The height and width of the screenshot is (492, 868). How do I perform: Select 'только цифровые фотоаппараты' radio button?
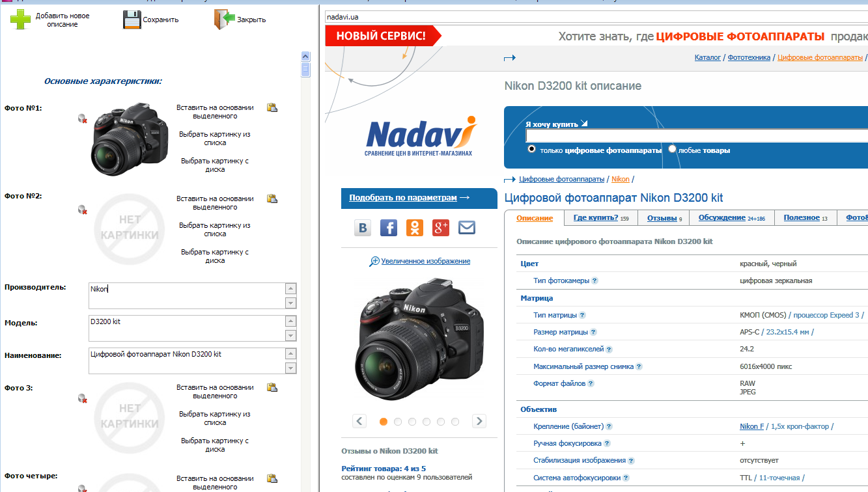531,149
